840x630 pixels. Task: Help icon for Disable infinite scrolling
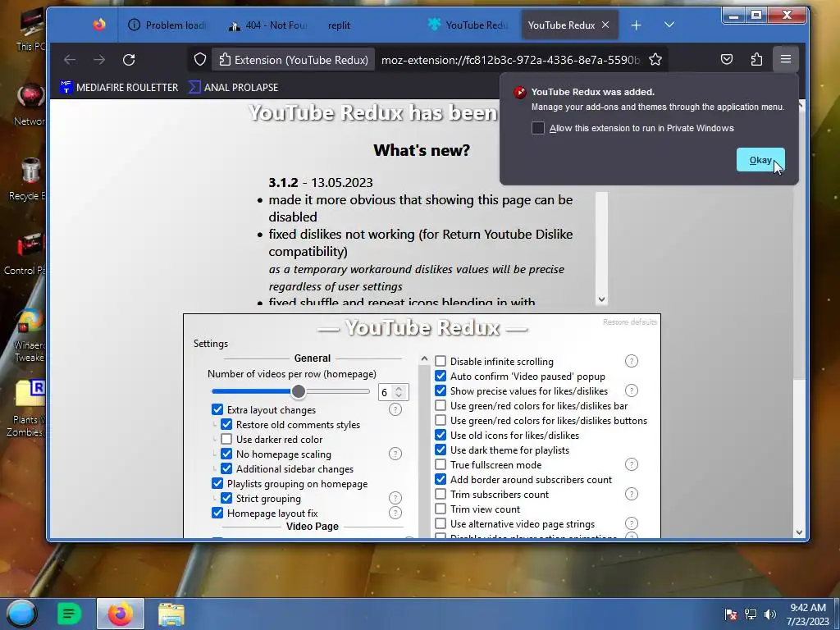(x=632, y=362)
